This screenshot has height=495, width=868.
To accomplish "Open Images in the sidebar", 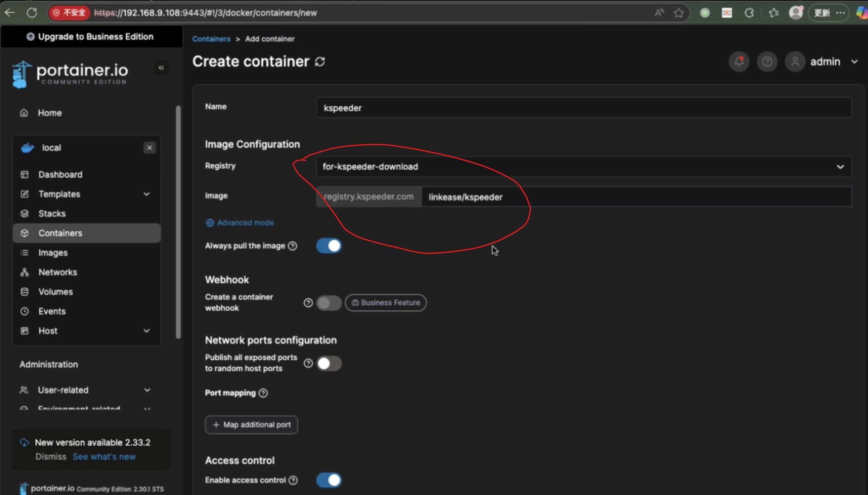I will coord(53,253).
